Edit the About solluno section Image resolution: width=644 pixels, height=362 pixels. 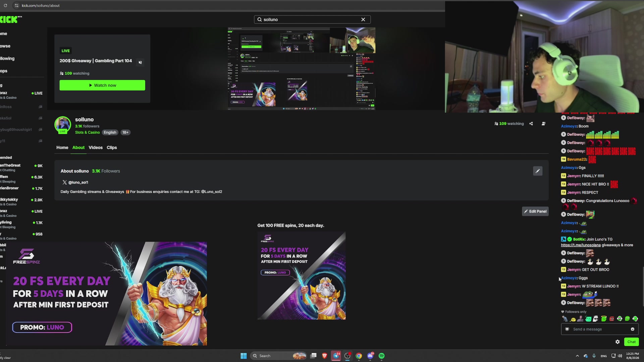tap(538, 171)
